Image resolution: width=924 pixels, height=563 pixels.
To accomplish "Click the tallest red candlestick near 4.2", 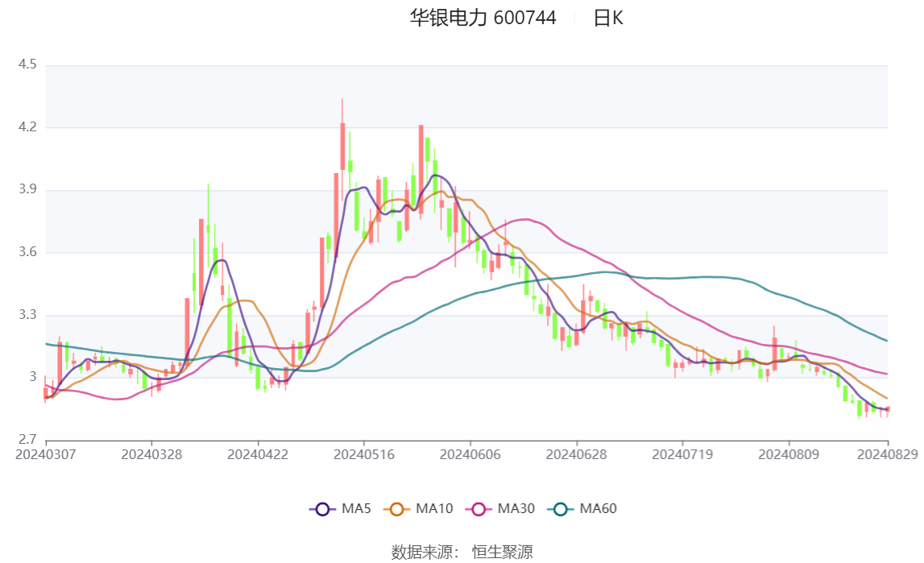I will tap(342, 147).
